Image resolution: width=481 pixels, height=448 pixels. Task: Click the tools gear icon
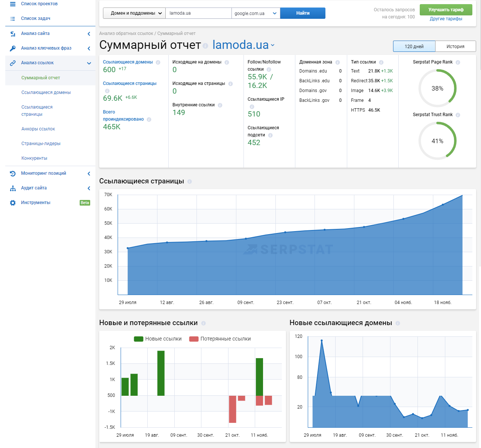13,203
